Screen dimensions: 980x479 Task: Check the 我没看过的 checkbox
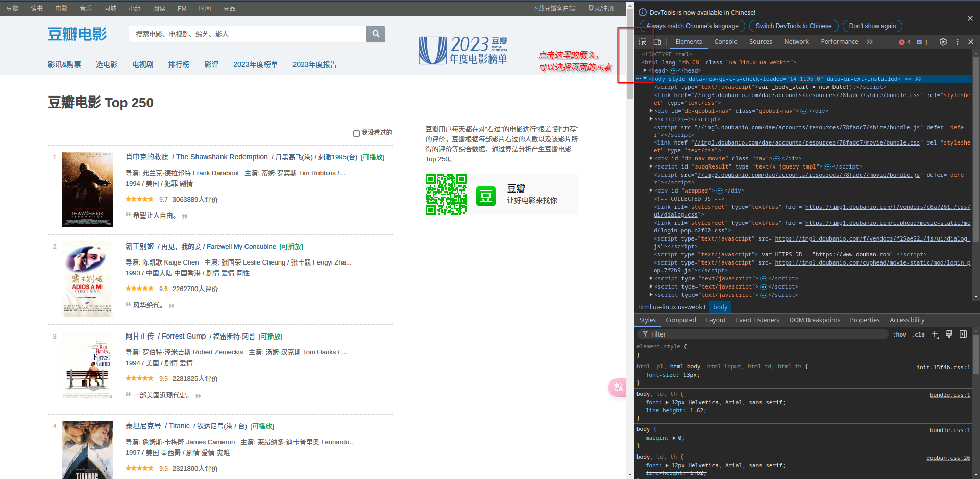(x=356, y=133)
